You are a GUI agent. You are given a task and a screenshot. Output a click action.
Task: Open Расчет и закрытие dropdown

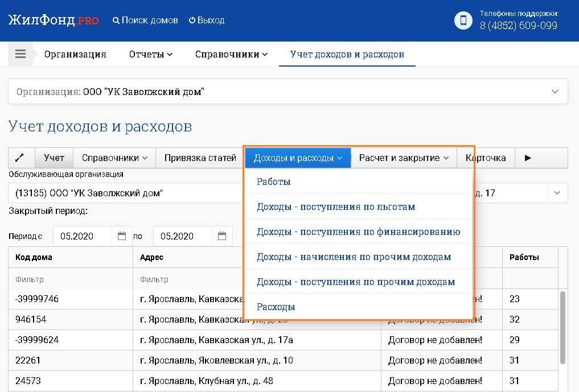[404, 158]
